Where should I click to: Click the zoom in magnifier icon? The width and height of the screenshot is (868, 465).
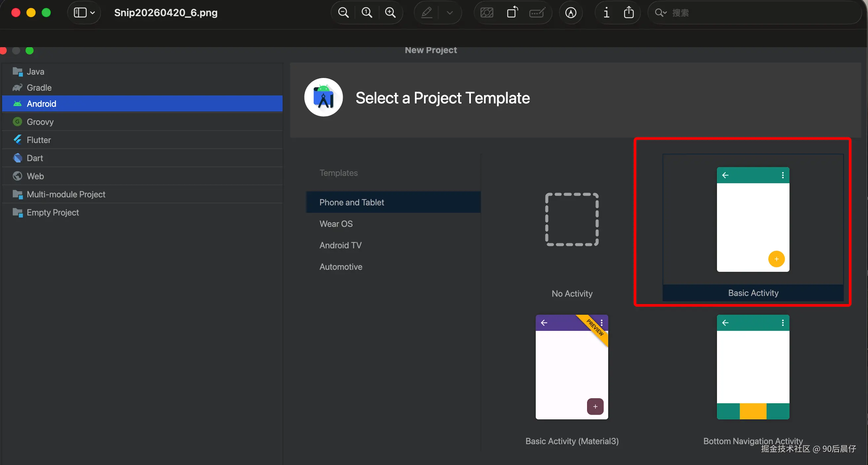point(390,13)
